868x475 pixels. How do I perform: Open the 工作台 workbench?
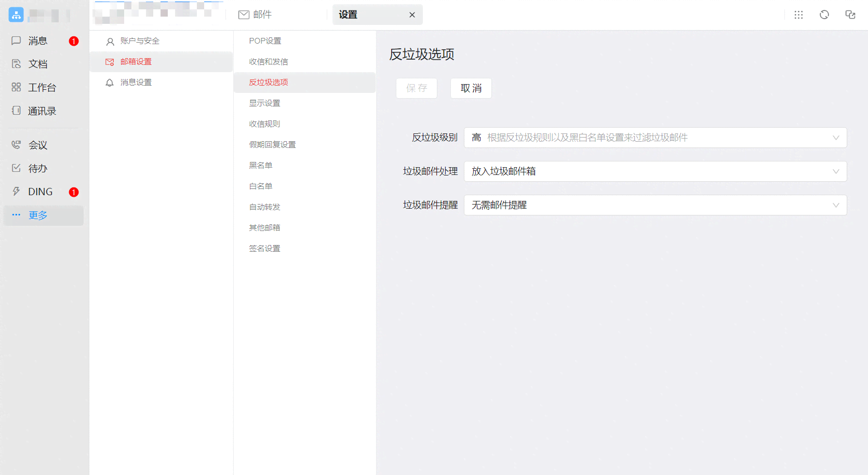click(44, 88)
